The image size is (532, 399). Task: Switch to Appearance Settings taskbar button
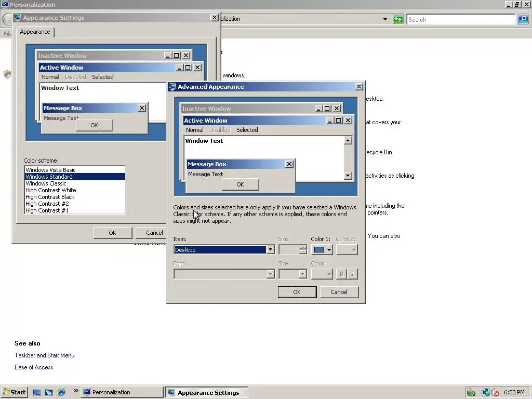coord(206,393)
